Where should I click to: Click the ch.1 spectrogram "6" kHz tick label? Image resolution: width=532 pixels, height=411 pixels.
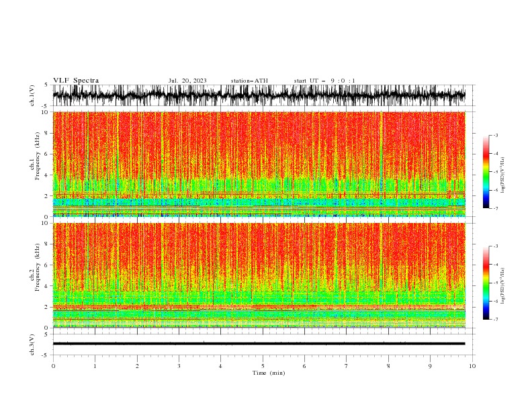click(47, 154)
